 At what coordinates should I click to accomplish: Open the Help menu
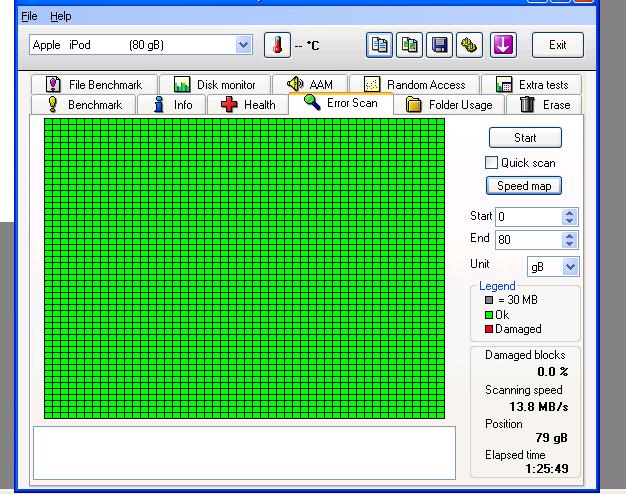click(61, 17)
